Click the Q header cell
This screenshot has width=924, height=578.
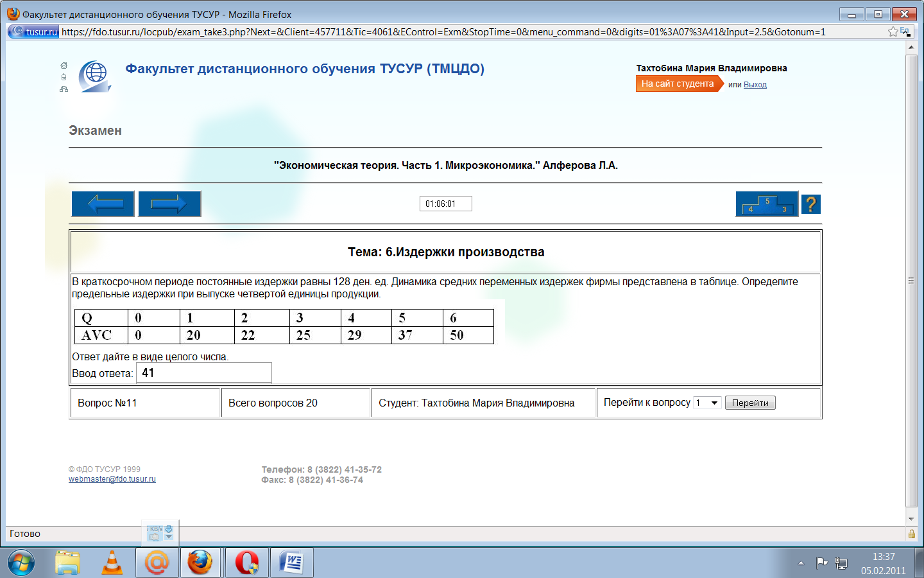[101, 318]
